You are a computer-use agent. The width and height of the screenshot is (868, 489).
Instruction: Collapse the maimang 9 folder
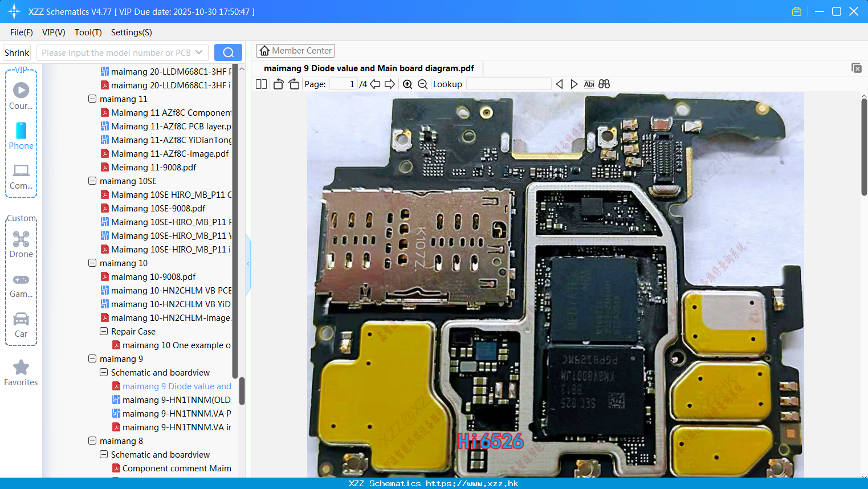(92, 358)
